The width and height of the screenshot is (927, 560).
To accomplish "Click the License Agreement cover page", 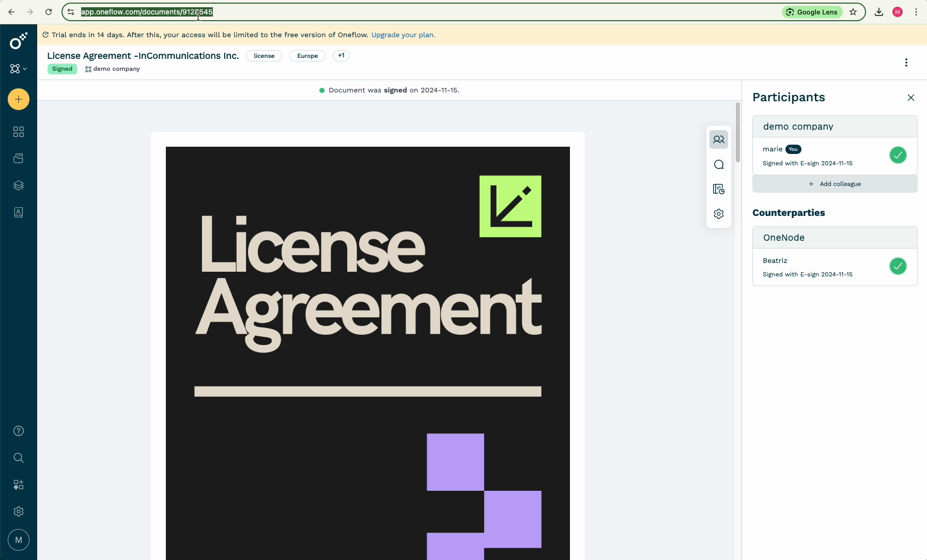I will pyautogui.click(x=368, y=353).
